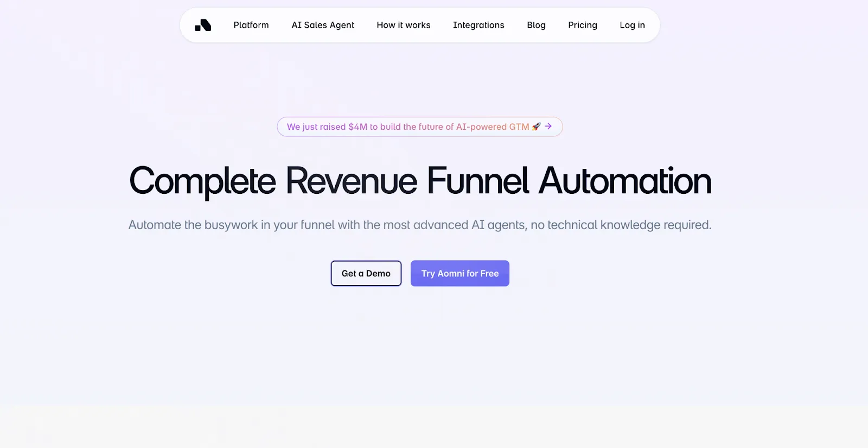Open the Integrations nav link
The width and height of the screenshot is (868, 448).
pos(478,25)
